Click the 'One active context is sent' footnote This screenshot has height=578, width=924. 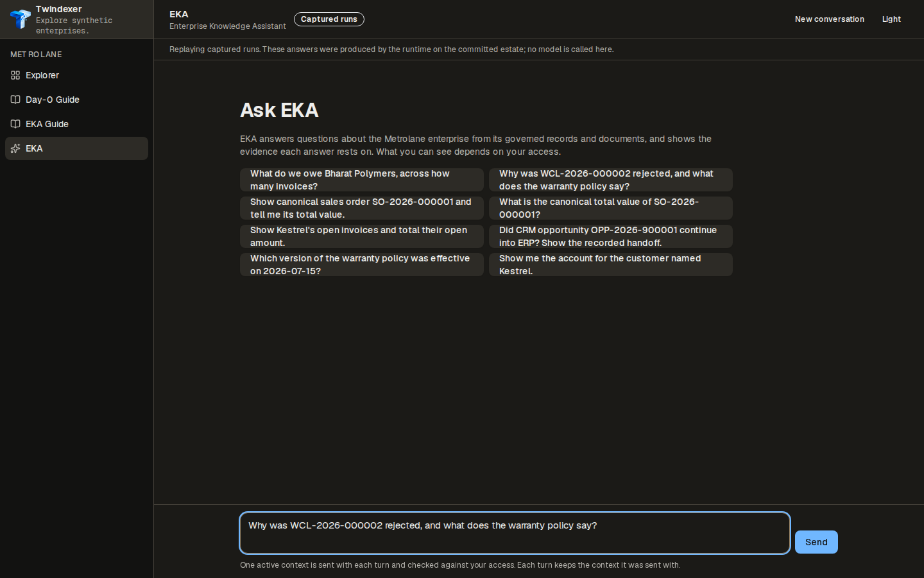[460, 565]
